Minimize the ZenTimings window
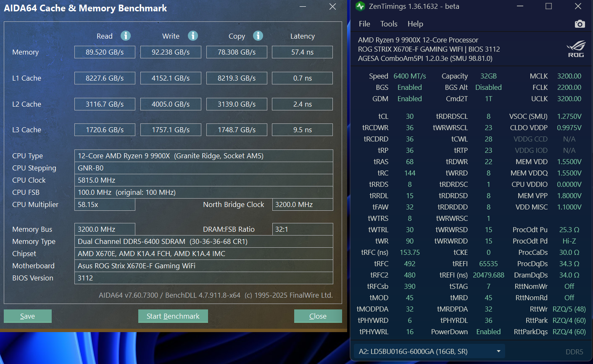This screenshot has width=593, height=364. [x=520, y=6]
